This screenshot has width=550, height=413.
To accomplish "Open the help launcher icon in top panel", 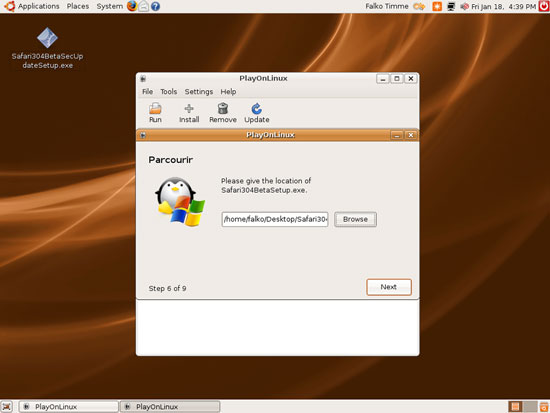I will [x=155, y=6].
